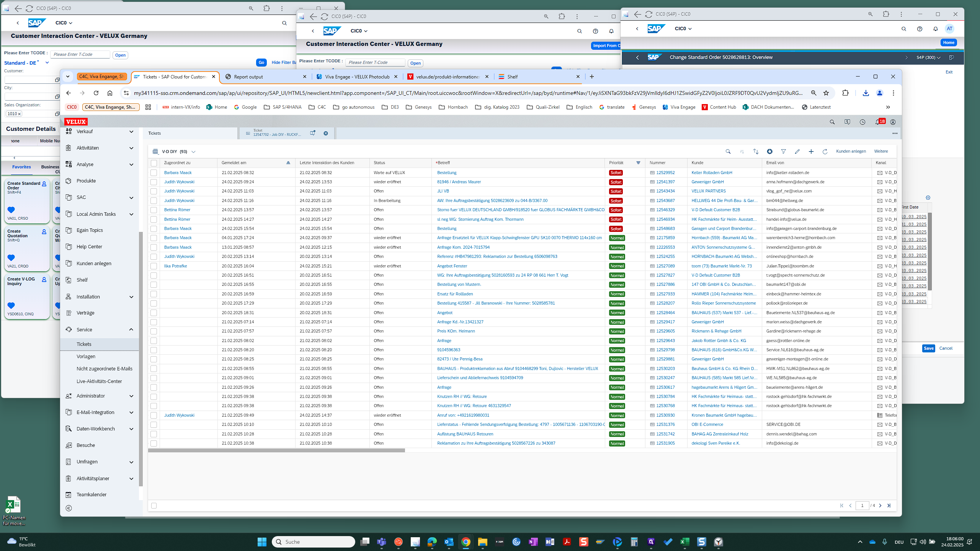The height and width of the screenshot is (551, 980).
Task: Open the VELUX header search icon
Action: click(832, 122)
